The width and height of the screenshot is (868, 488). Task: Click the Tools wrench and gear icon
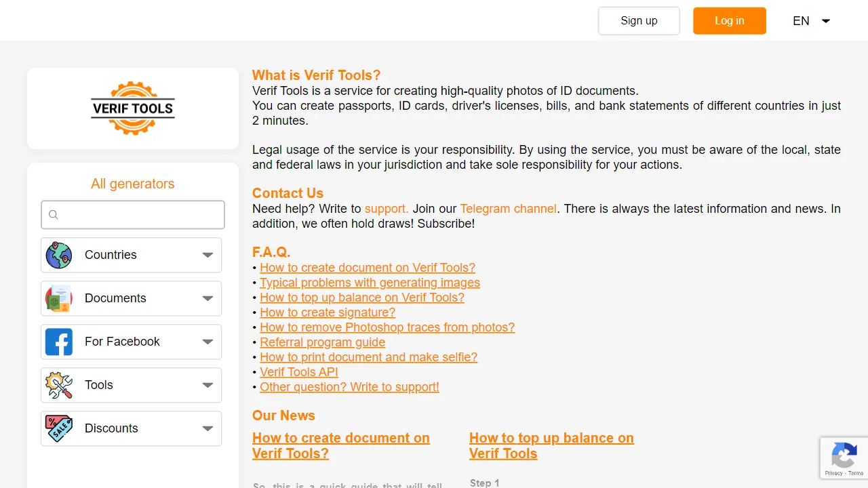click(x=59, y=385)
